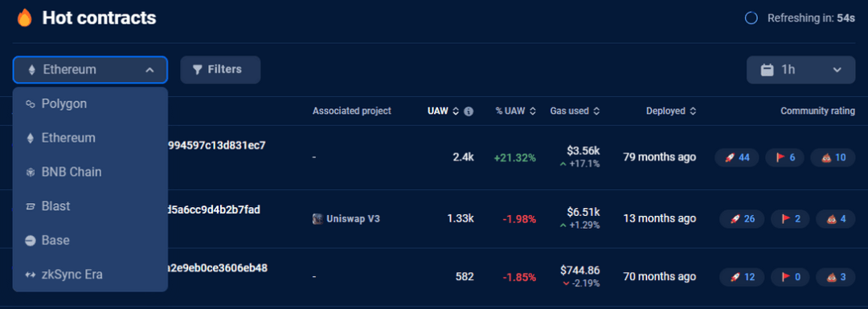
Task: Open the Uniswap V3 project link
Action: [x=353, y=219]
